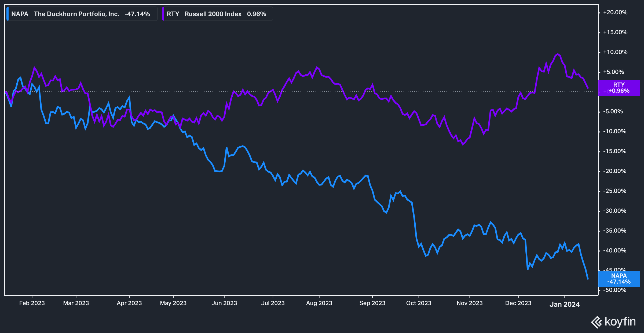Click the -15.00% y-axis label
Viewport: 644px width, 333px height.
coord(615,151)
